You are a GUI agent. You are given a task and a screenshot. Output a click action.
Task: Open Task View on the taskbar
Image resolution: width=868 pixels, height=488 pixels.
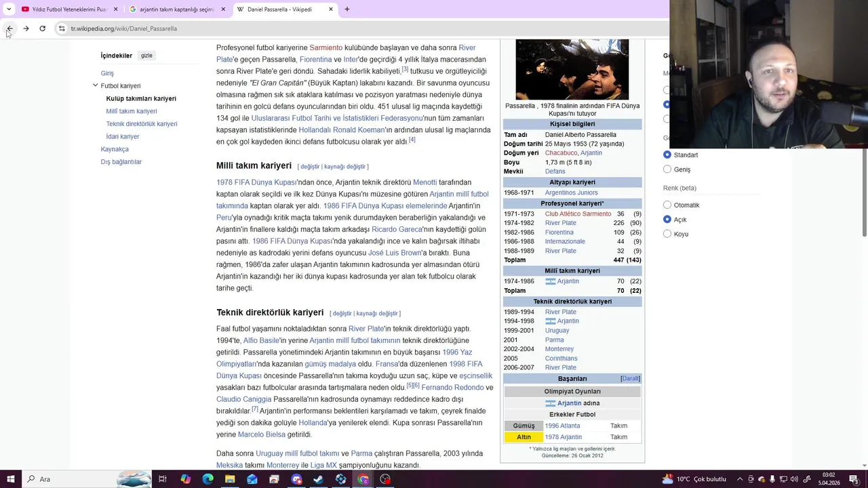click(163, 479)
